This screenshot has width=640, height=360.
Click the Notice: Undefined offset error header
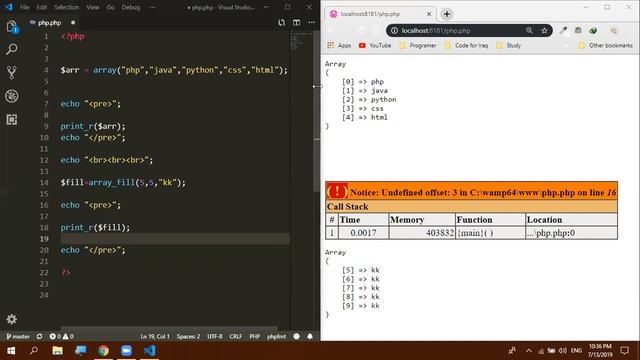click(x=471, y=192)
